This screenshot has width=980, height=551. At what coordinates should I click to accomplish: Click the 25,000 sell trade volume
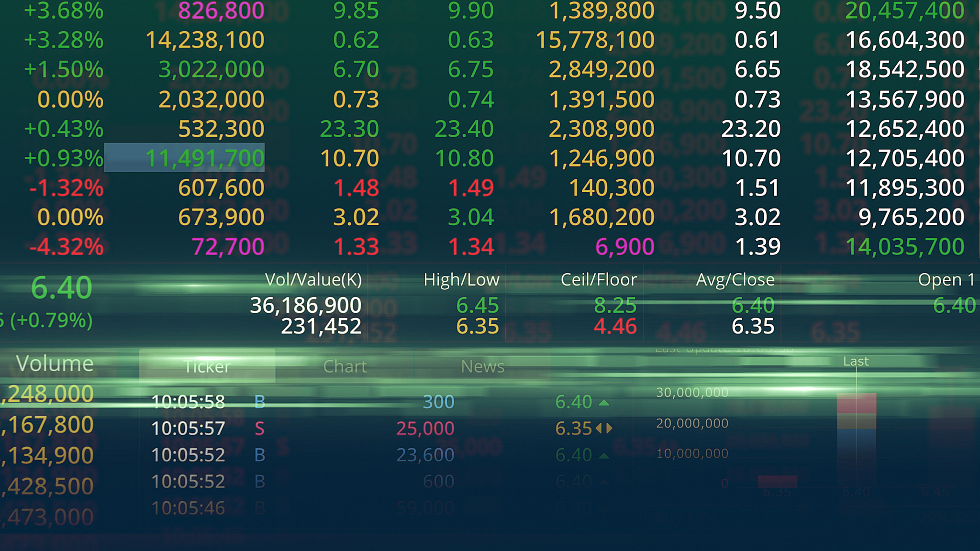click(x=425, y=429)
